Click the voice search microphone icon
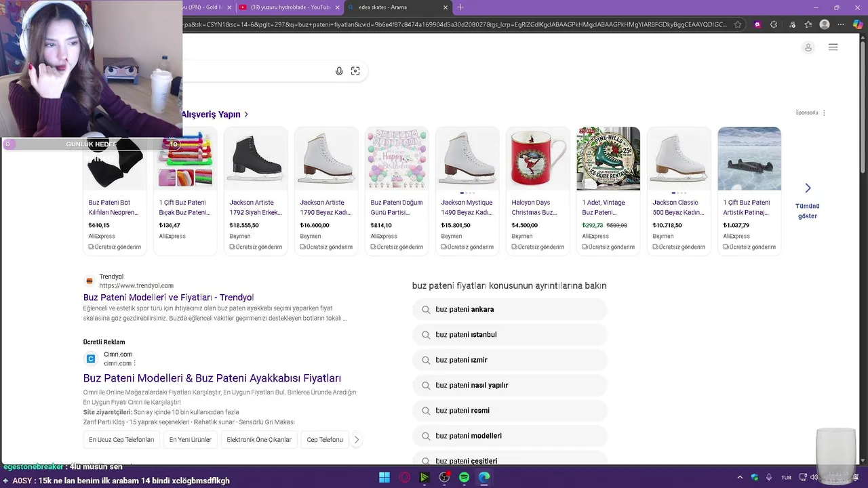The image size is (868, 488). (x=339, y=71)
